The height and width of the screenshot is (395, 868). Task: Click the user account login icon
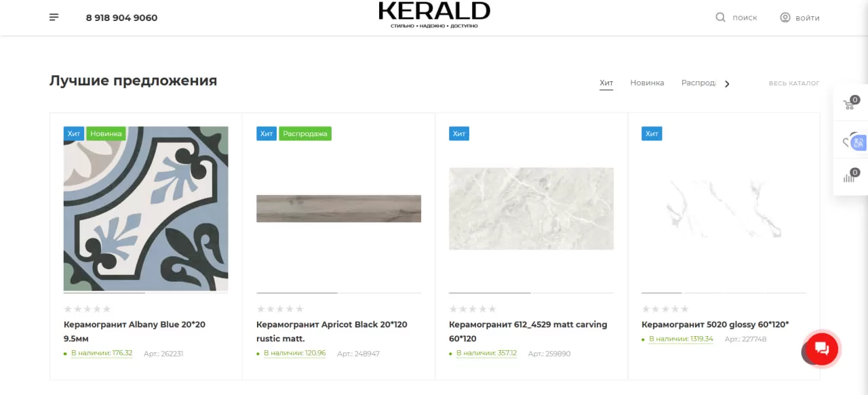pyautogui.click(x=785, y=18)
